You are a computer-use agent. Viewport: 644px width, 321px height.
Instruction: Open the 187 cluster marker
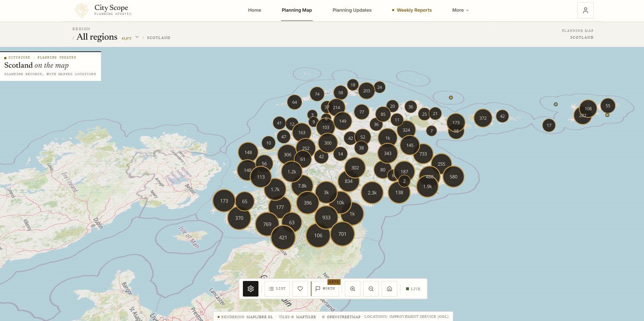404,171
